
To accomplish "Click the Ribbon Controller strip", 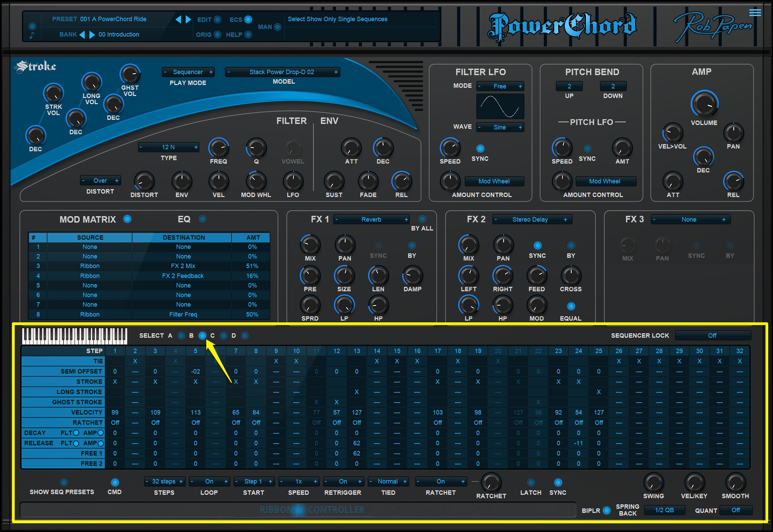I will [x=298, y=510].
